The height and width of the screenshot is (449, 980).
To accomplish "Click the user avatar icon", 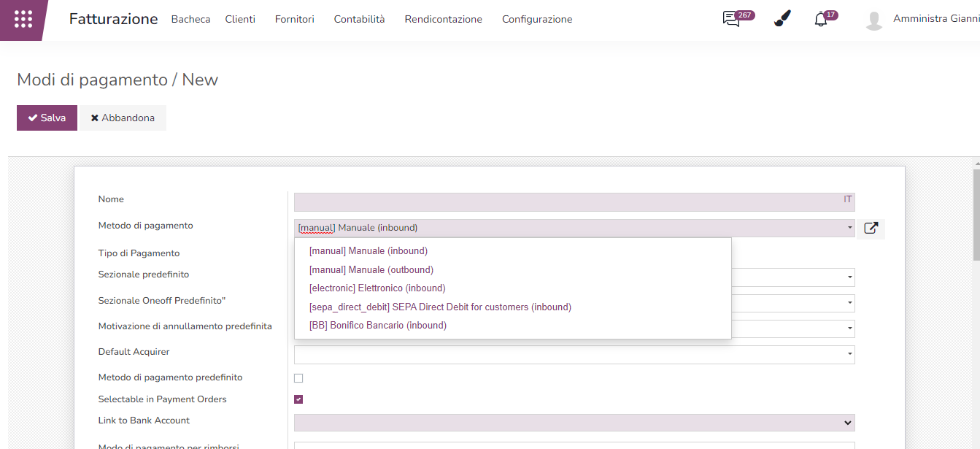I will 873,20.
